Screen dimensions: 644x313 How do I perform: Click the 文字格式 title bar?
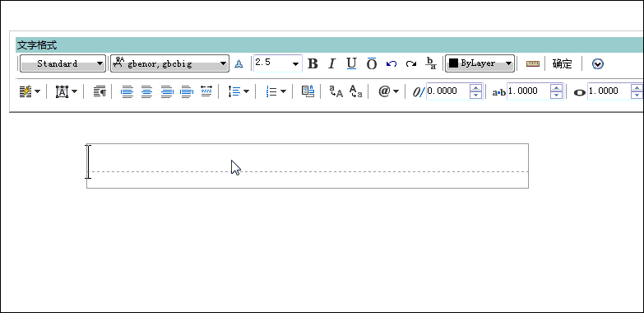click(x=329, y=44)
